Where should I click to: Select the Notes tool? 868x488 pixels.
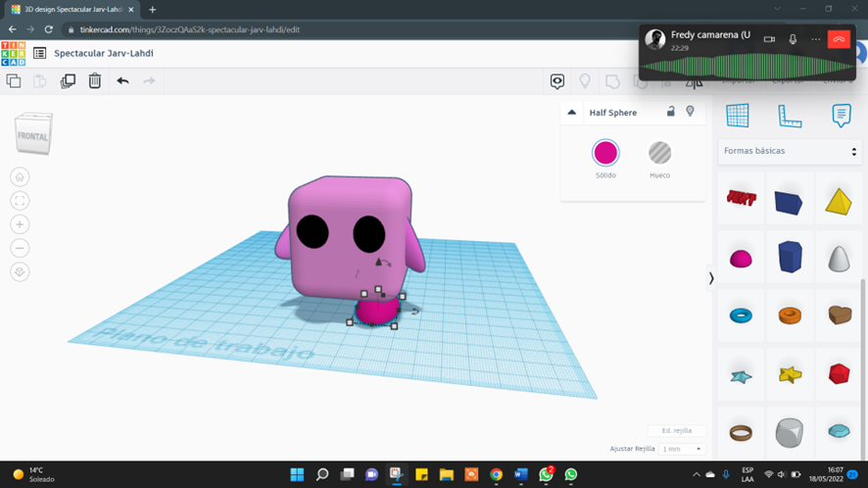(x=842, y=116)
